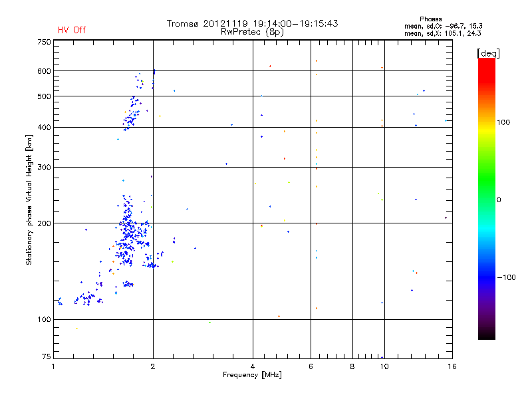This screenshot has height=399, width=532.
Task: Click the x-axis tick label "4"
Action: pyautogui.click(x=253, y=366)
